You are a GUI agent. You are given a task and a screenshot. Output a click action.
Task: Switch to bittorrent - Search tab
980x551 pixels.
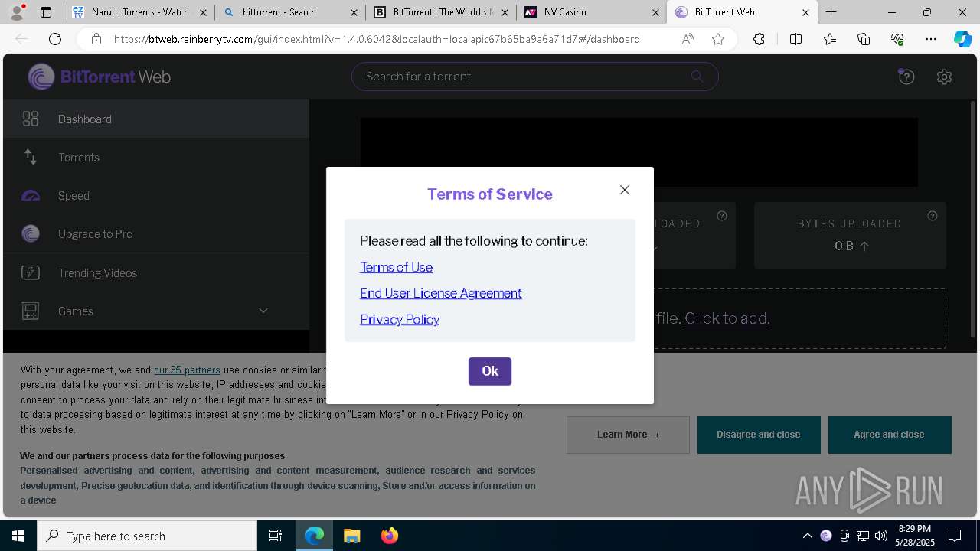(290, 12)
